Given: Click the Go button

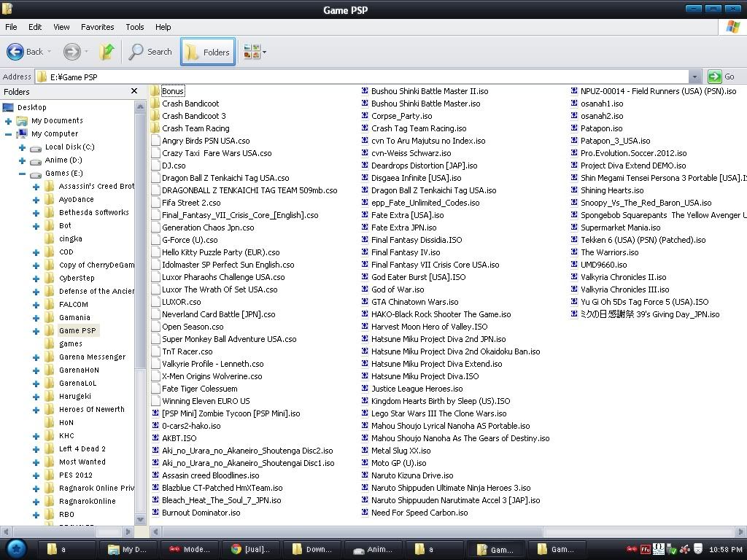Looking at the screenshot, I should click(721, 77).
